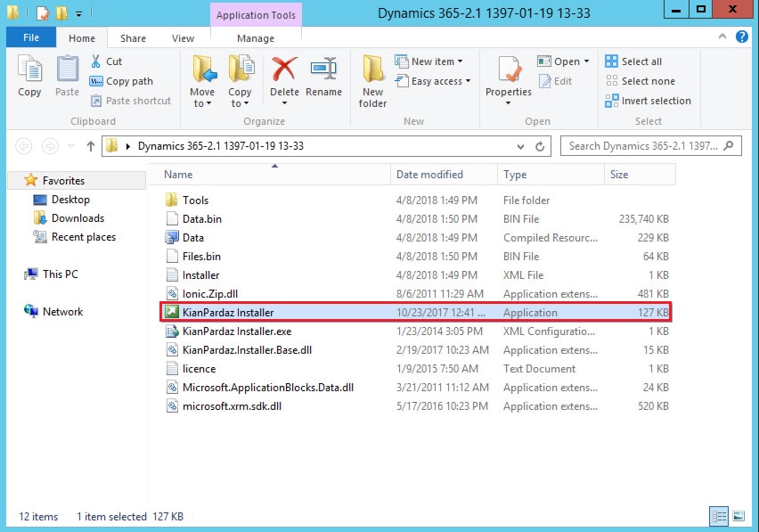Sort by Size column header
This screenshot has height=532, width=759.
(x=640, y=175)
